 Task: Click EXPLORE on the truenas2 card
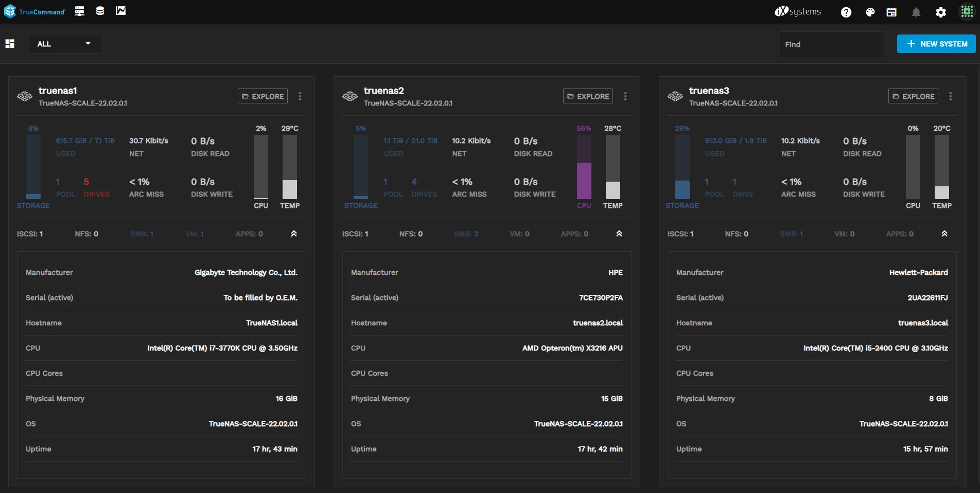(x=588, y=96)
